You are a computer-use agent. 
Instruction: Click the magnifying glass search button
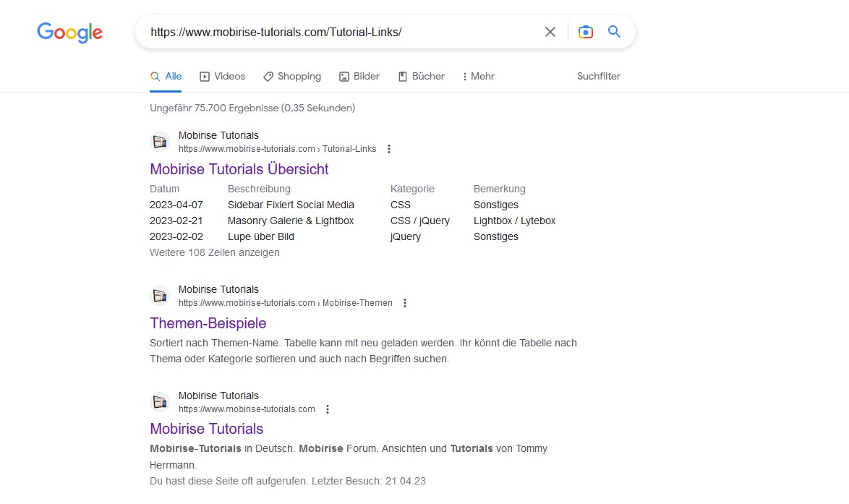614,32
